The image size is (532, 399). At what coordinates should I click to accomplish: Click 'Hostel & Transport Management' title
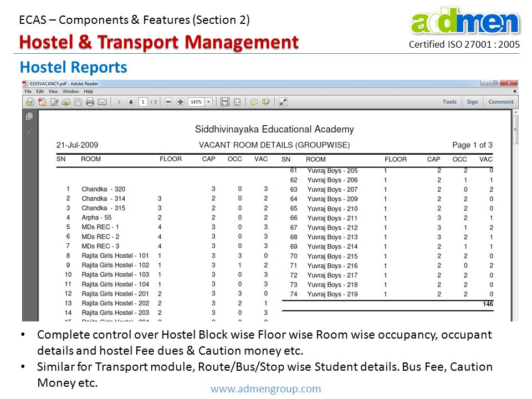coord(159,43)
